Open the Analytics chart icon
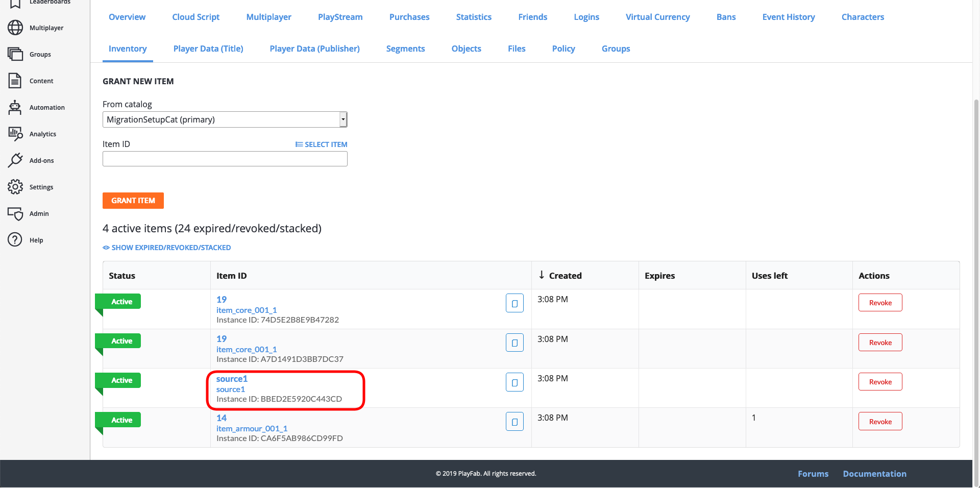Viewport: 980px width, 488px height. pos(15,134)
